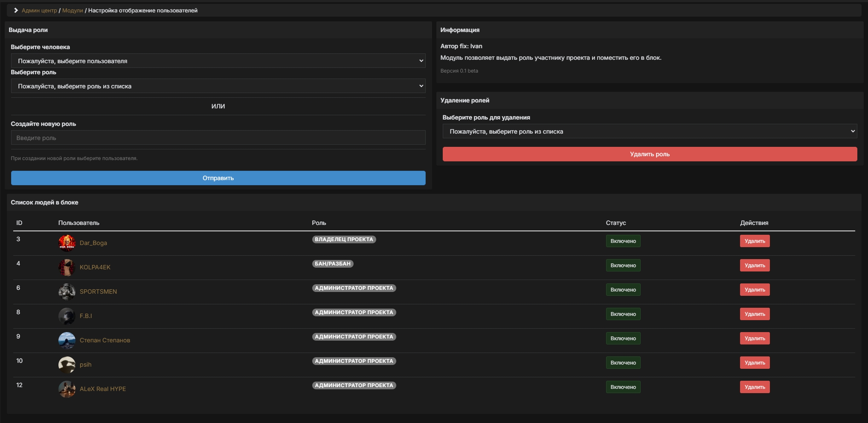Click ALeX Real HYPE's avatar image
868x423 pixels.
(x=67, y=389)
